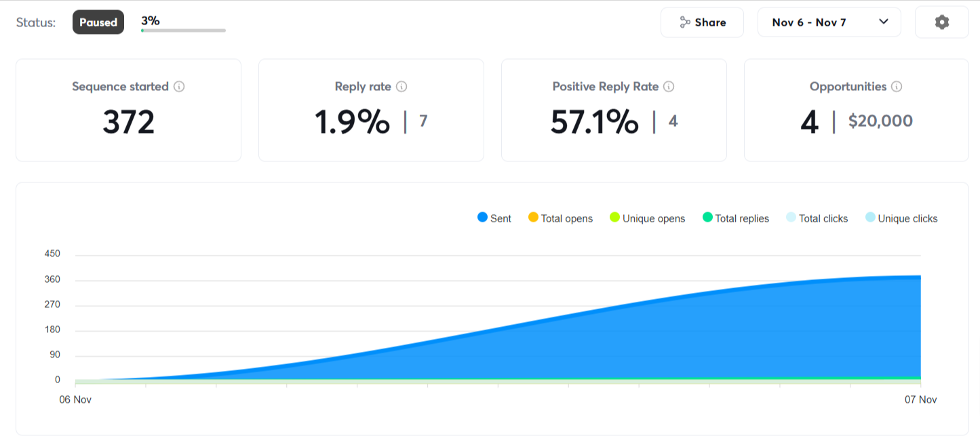Hide Unique opens series in legend

click(647, 218)
